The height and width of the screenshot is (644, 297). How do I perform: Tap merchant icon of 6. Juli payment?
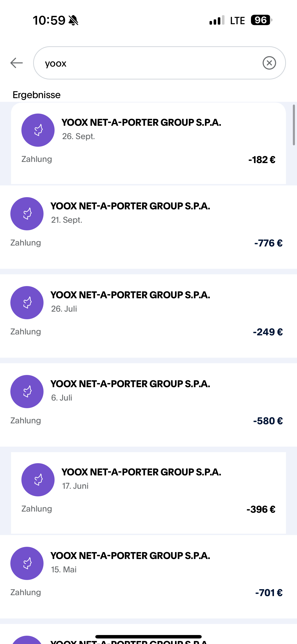pyautogui.click(x=27, y=392)
